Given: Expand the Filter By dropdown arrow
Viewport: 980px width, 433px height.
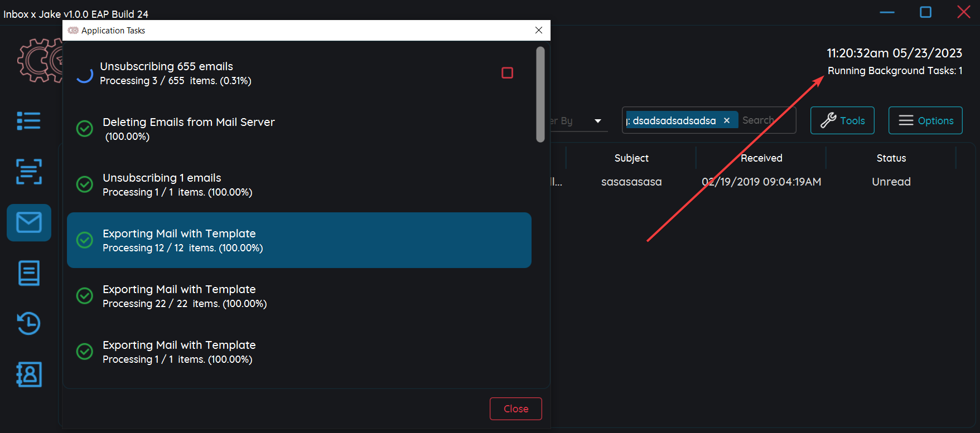Looking at the screenshot, I should point(598,121).
